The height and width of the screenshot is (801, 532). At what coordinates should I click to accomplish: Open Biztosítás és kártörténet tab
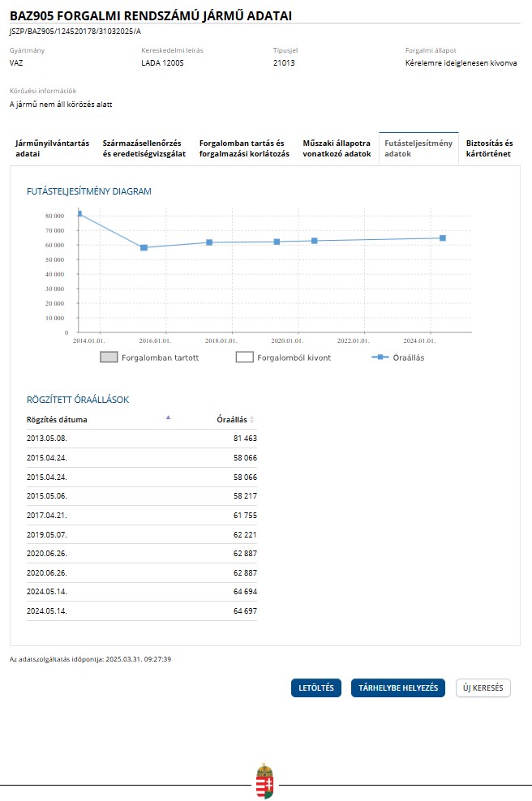(x=489, y=148)
